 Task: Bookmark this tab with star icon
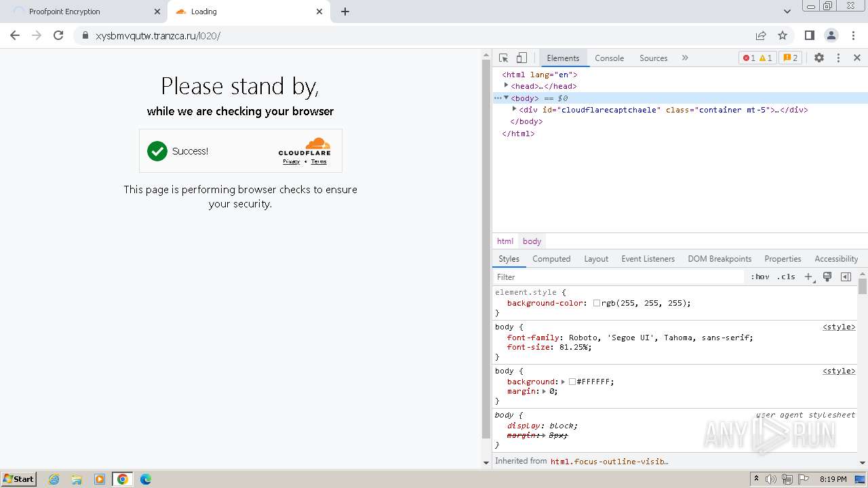pyautogui.click(x=783, y=35)
